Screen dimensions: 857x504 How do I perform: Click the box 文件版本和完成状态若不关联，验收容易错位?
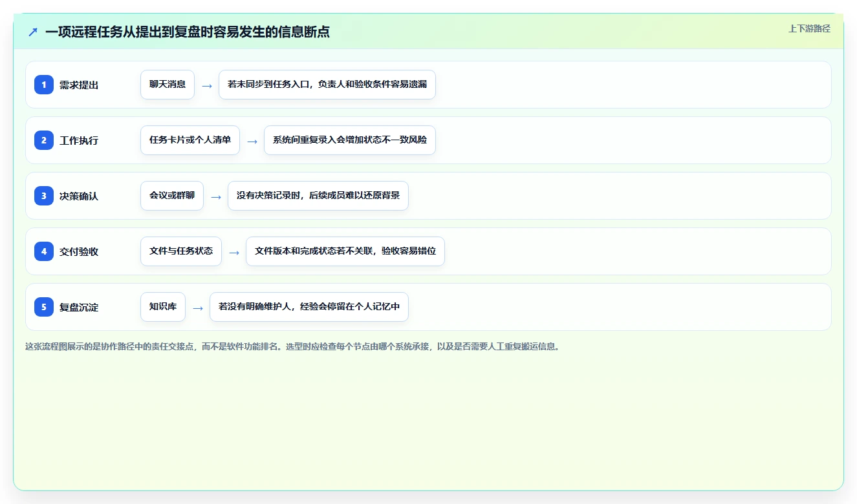click(x=345, y=251)
